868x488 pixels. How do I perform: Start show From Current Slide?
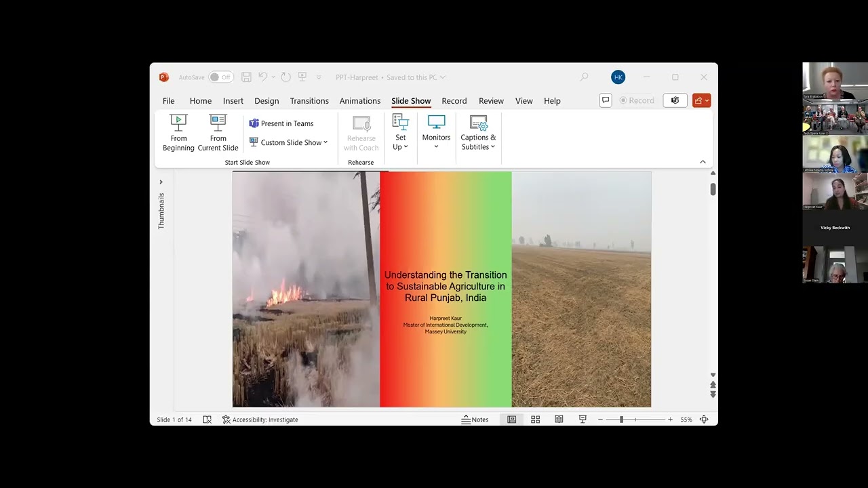218,133
